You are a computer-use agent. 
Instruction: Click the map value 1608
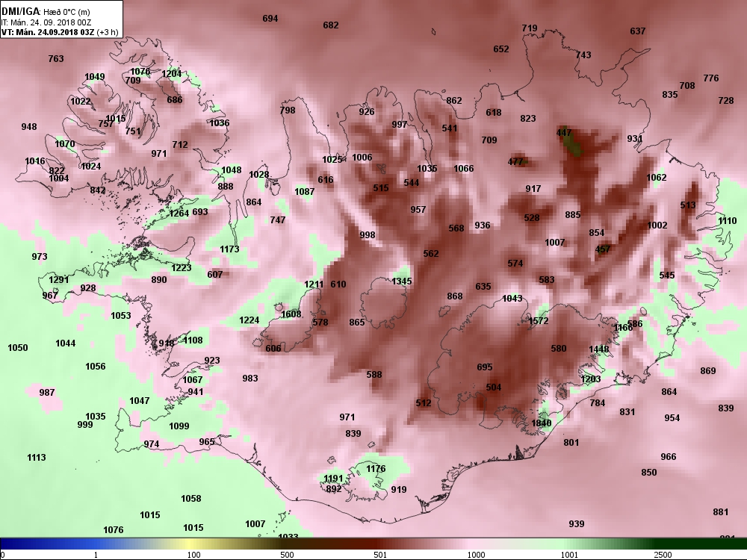click(x=291, y=314)
